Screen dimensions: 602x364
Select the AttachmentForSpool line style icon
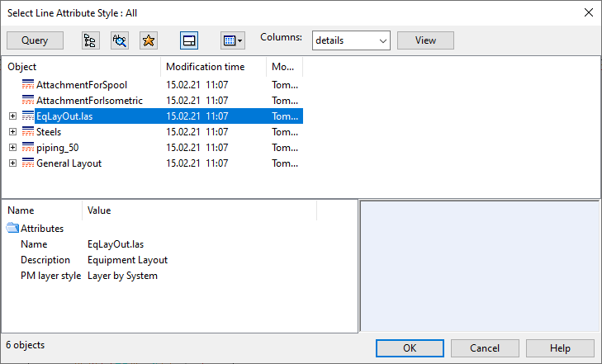(x=28, y=85)
